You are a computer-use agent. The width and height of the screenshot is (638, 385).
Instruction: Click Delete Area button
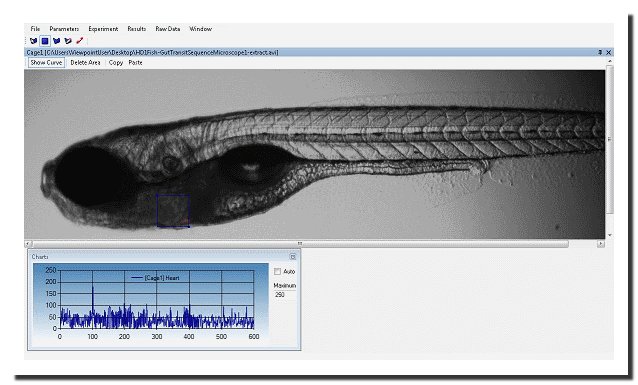tap(85, 63)
